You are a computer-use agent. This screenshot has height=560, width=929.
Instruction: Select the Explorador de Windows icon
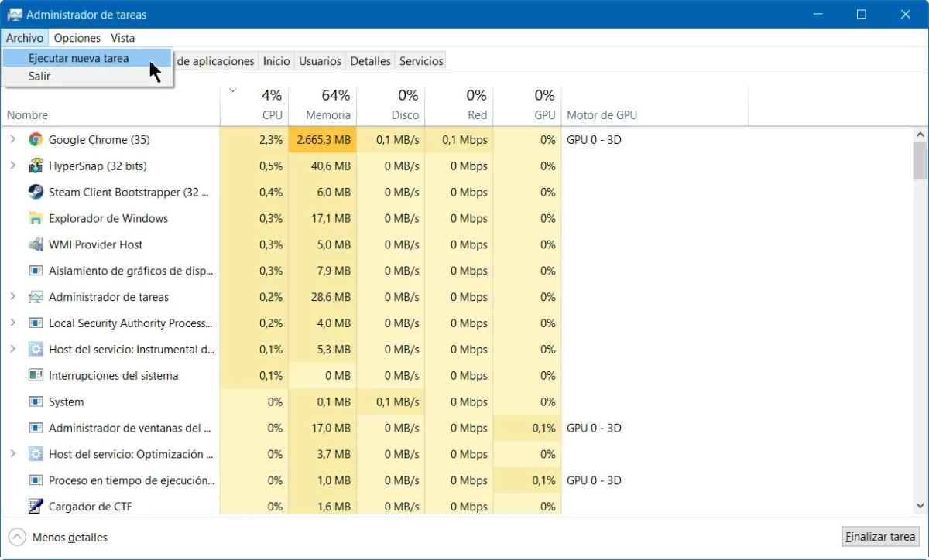point(36,218)
